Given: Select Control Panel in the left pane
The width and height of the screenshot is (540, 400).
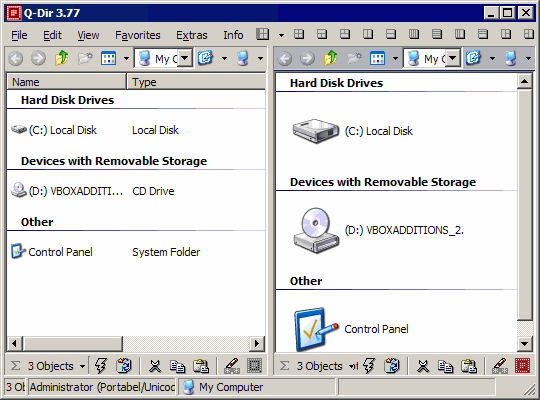Looking at the screenshot, I should coord(52,252).
